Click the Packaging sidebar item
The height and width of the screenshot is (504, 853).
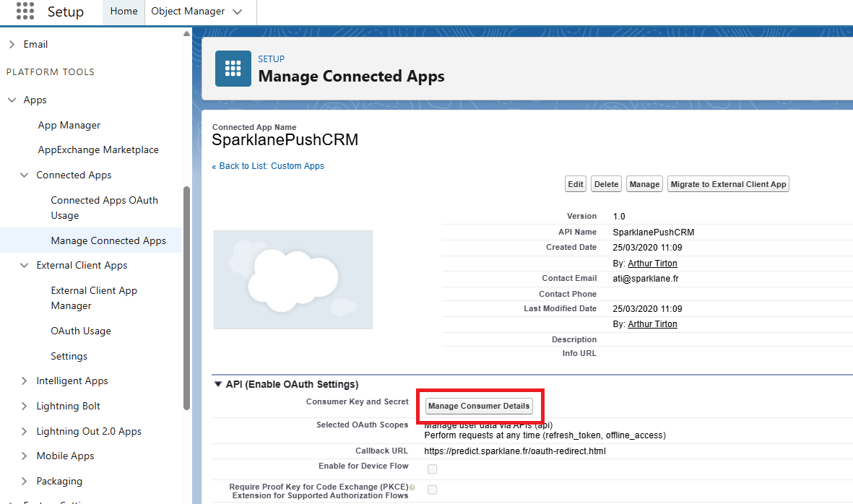tap(59, 481)
